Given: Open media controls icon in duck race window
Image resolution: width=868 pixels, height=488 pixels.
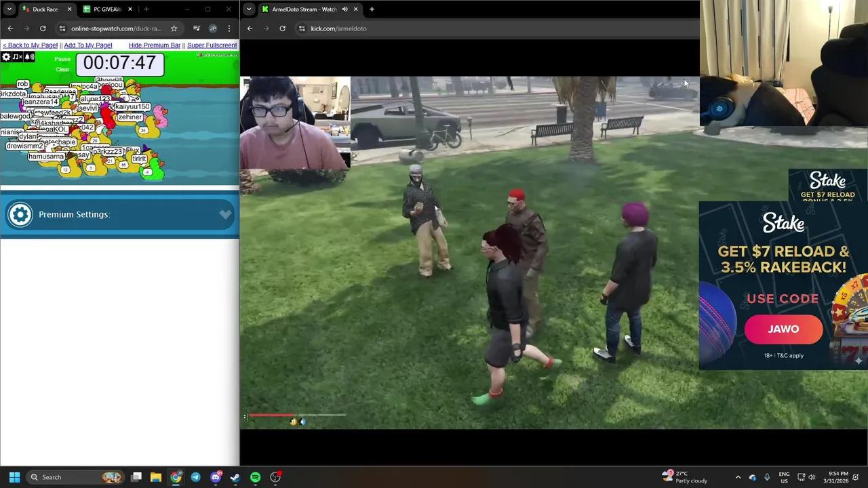Looking at the screenshot, I should (x=197, y=28).
